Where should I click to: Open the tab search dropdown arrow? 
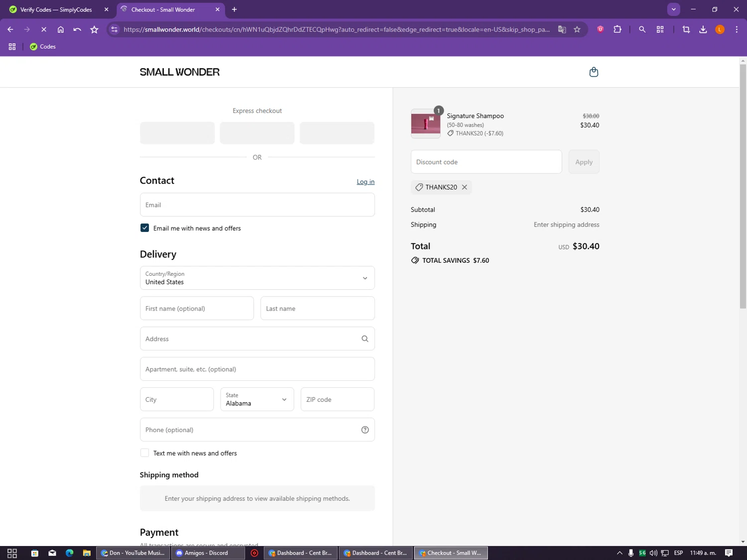pyautogui.click(x=673, y=9)
